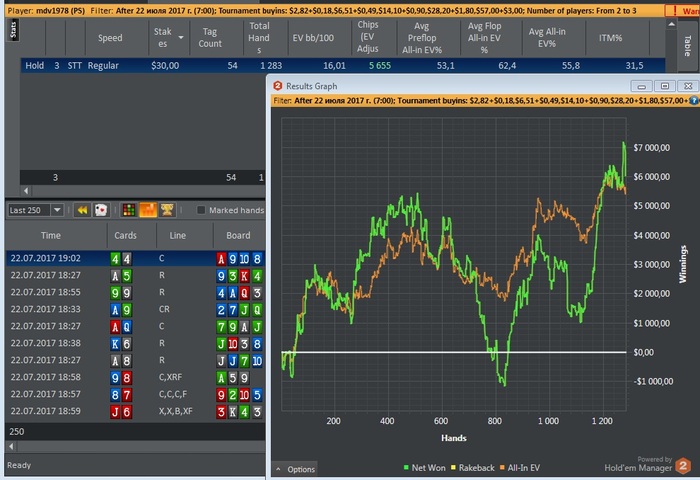
Task: Sort by the Speed column header
Action: click(110, 38)
